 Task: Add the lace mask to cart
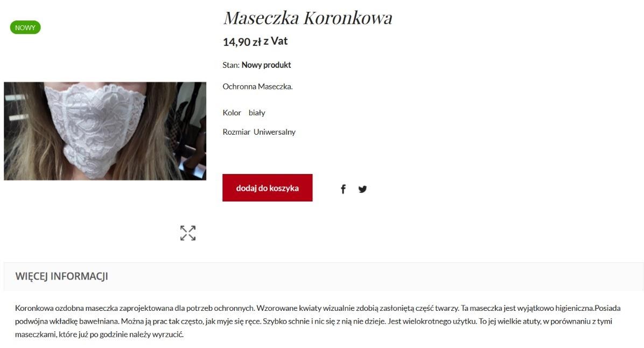(x=268, y=188)
